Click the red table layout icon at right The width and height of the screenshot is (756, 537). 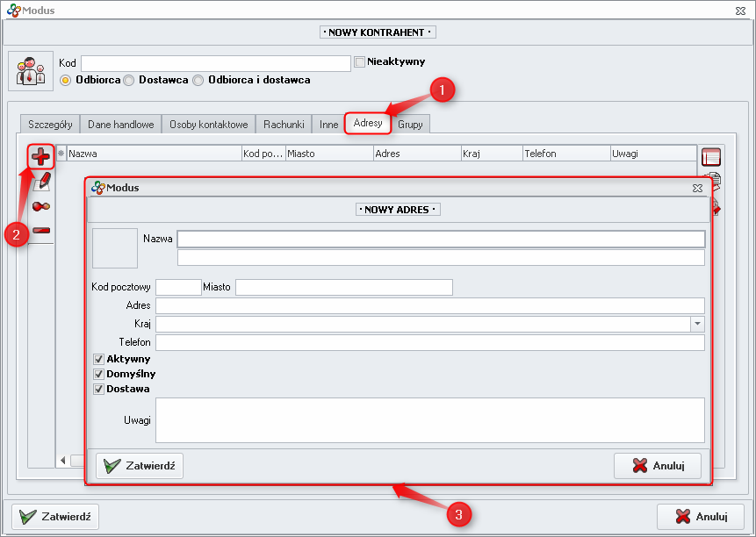710,158
